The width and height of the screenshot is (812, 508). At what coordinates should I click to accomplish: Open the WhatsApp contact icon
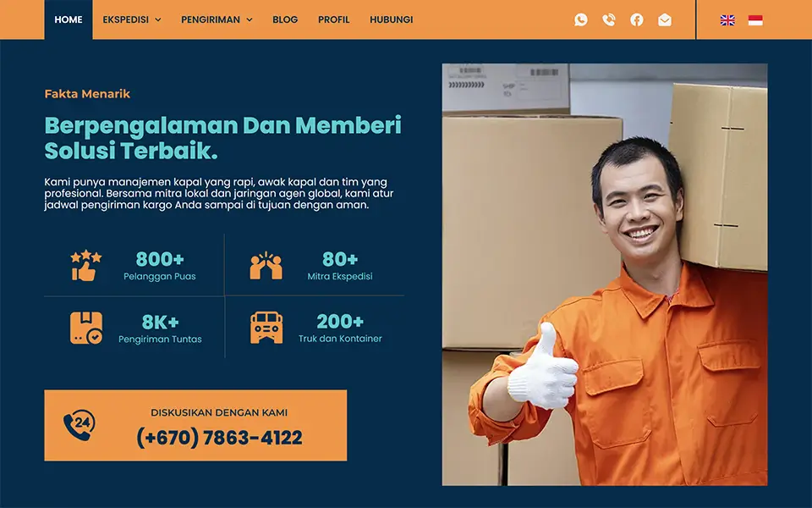[580, 19]
